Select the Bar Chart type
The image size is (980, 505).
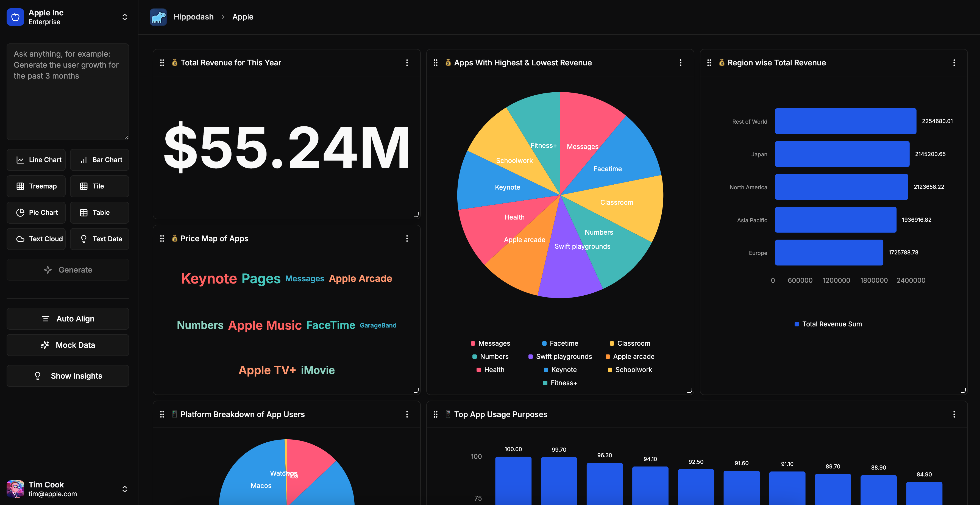[x=100, y=160]
